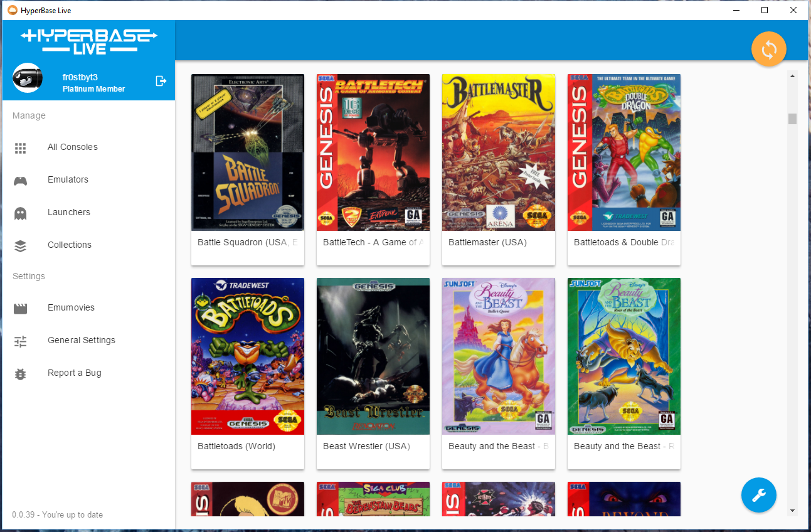Click the Emulators gamepad icon
The width and height of the screenshot is (811, 532).
click(x=21, y=181)
